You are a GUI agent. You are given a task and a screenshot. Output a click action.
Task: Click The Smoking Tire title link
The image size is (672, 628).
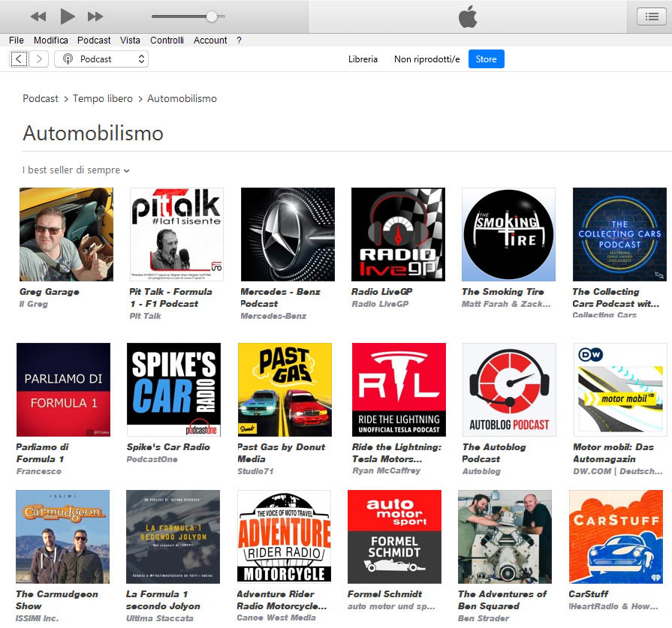coord(503,292)
